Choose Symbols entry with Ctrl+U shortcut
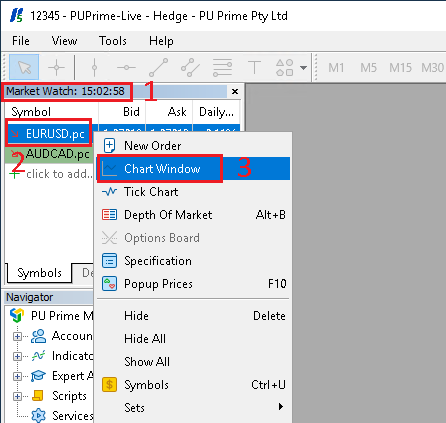 pos(193,385)
